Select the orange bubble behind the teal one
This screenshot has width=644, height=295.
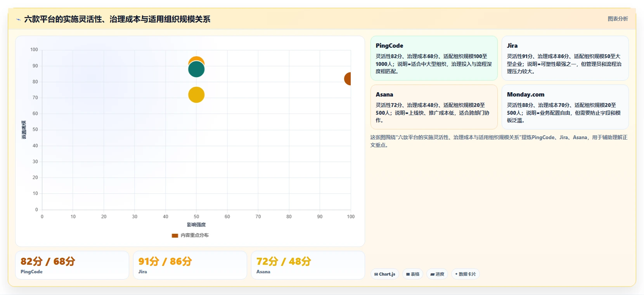coord(196,59)
